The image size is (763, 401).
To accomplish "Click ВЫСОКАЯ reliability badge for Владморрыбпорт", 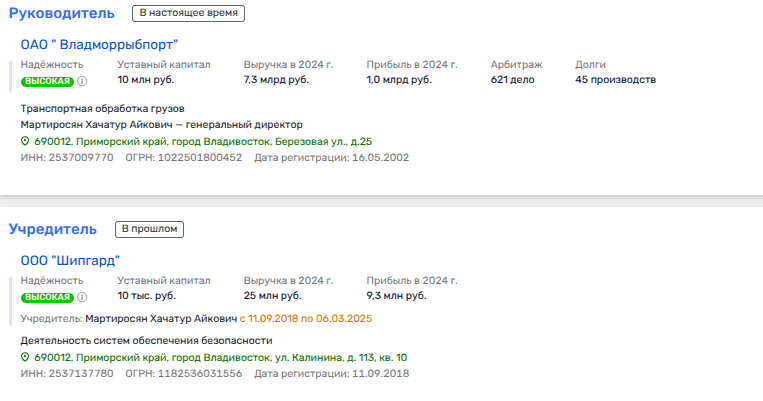I will [x=47, y=82].
